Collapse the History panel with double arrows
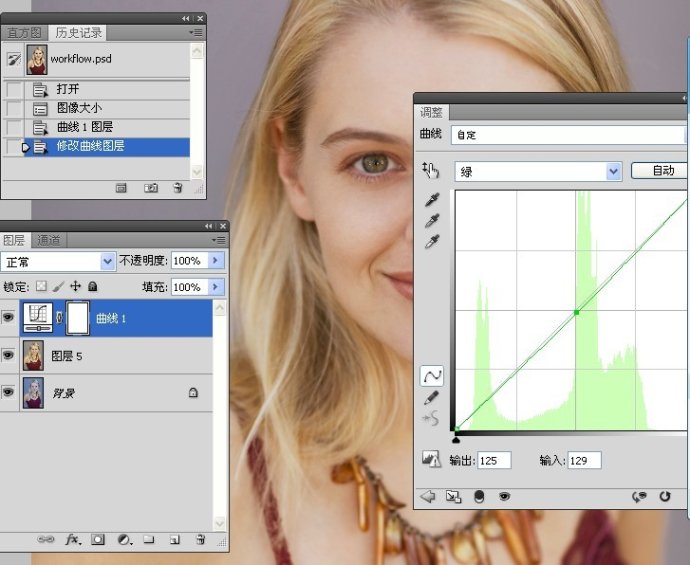The image size is (690, 565). tap(186, 18)
